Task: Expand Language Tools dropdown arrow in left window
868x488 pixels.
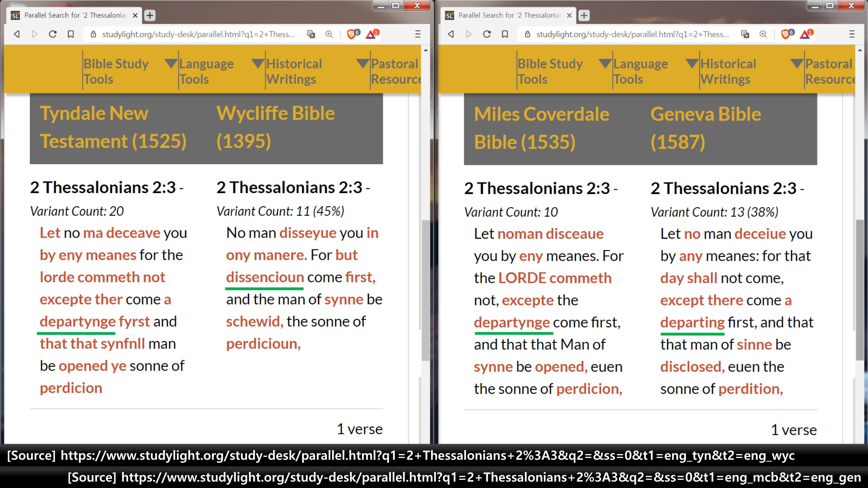Action: [x=171, y=63]
